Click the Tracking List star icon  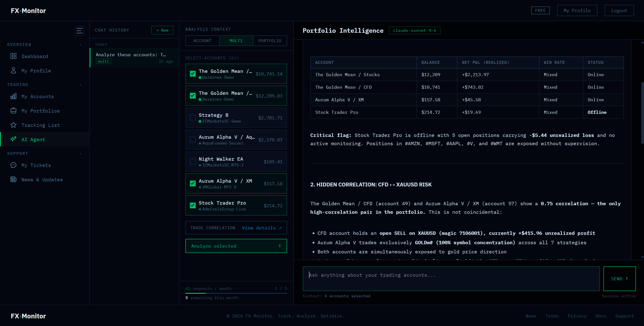13,125
